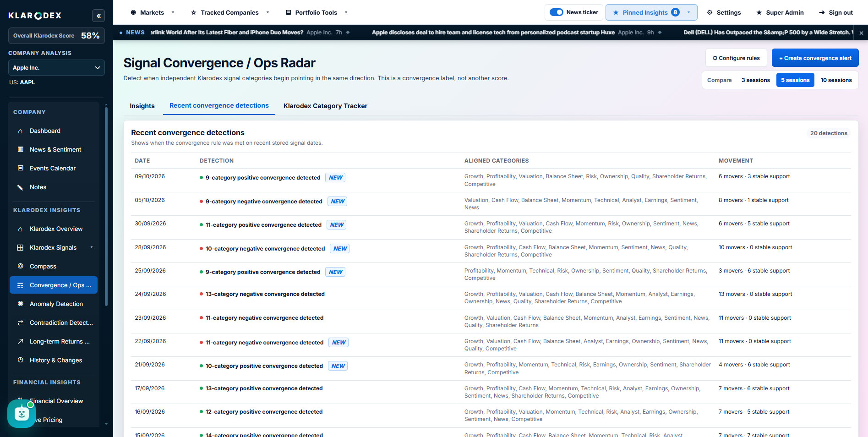Image resolution: width=868 pixels, height=437 pixels.
Task: Click the 20 detections badge
Action: click(829, 133)
